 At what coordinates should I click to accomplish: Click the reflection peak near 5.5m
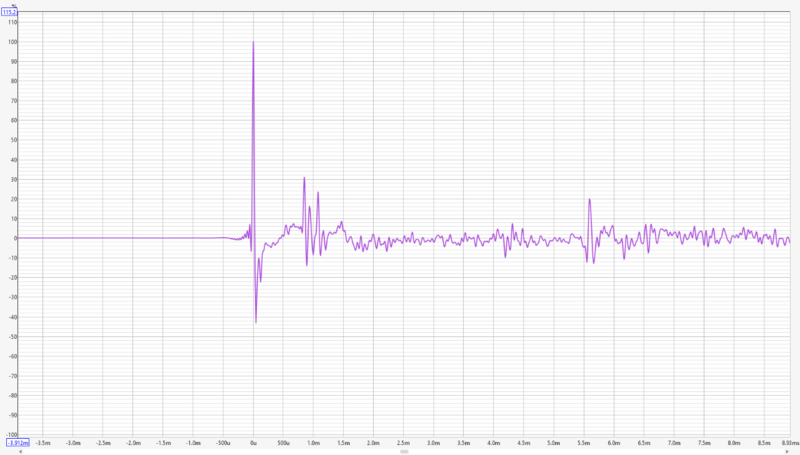[x=589, y=199]
